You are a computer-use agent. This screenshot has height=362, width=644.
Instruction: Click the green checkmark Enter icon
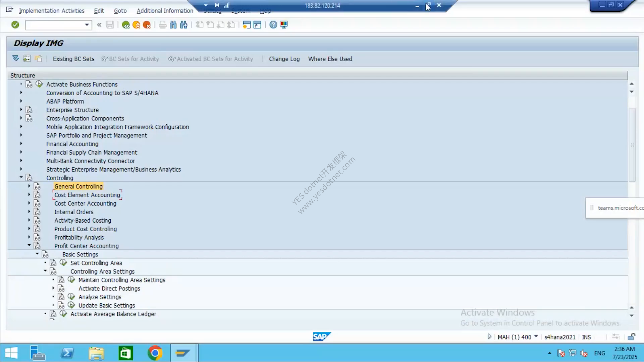[x=15, y=24]
